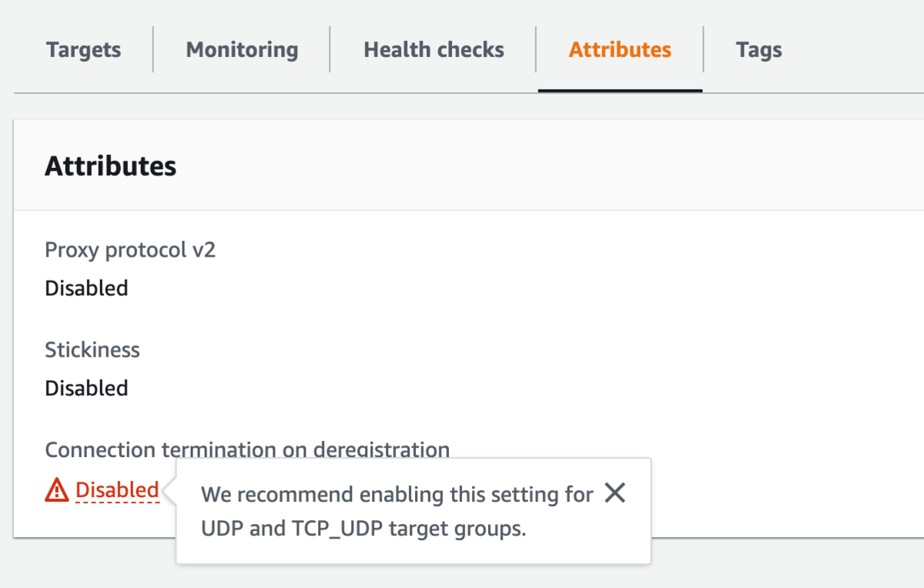Select the Attributes tab
Screen dimensions: 924x588
click(620, 50)
